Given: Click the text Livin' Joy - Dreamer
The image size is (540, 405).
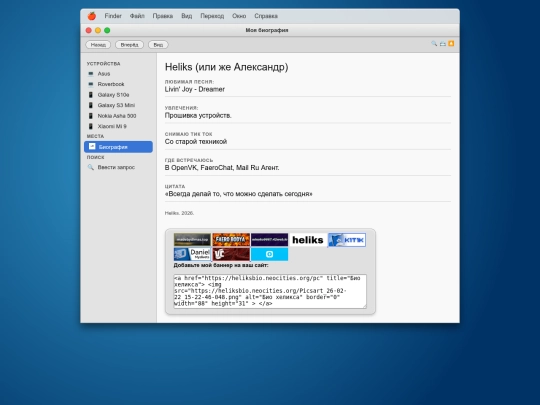Looking at the screenshot, I should 195,89.
